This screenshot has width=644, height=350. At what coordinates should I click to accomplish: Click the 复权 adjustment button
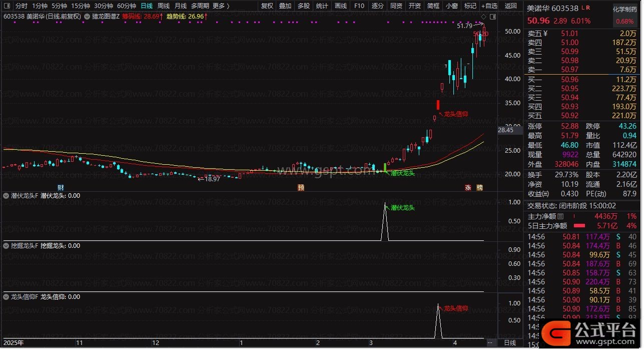[x=267, y=6]
